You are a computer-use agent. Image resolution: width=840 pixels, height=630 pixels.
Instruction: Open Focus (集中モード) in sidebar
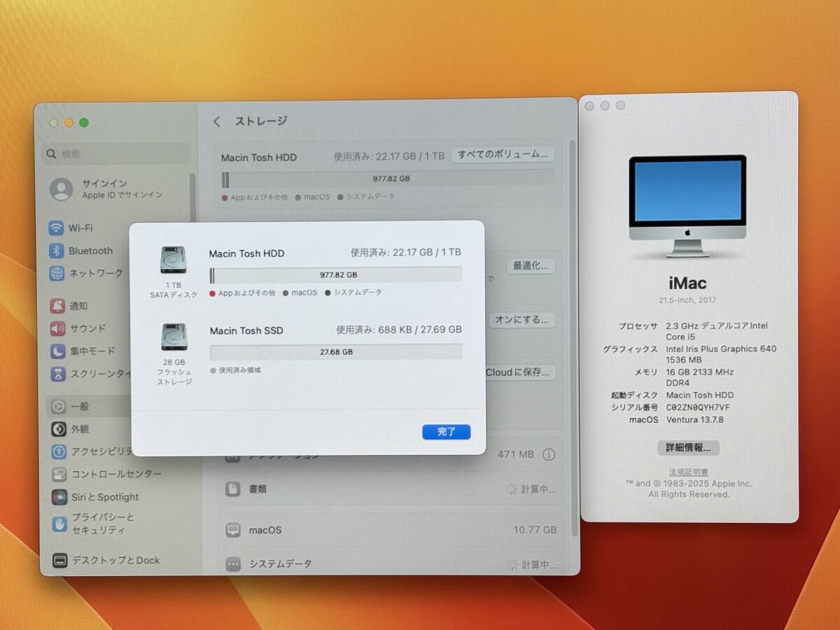(83, 351)
